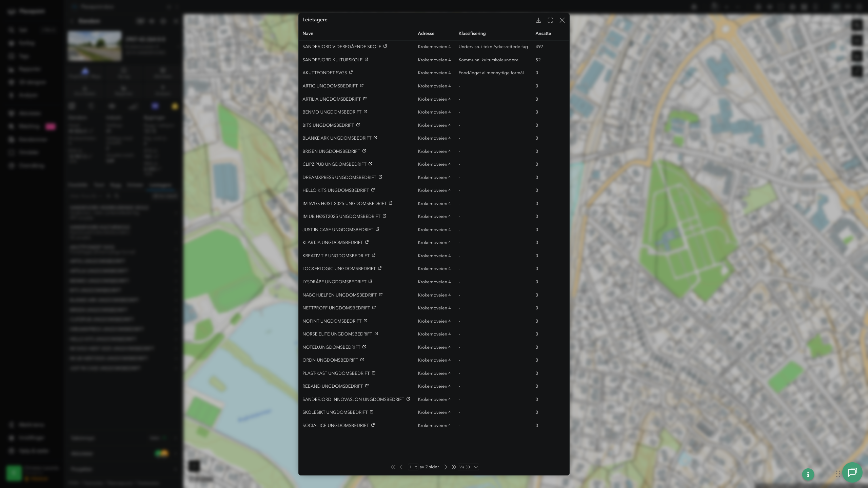
Task: Open external link for SKOLESIKT UNGDOMSBEDRIFT
Action: click(x=372, y=412)
